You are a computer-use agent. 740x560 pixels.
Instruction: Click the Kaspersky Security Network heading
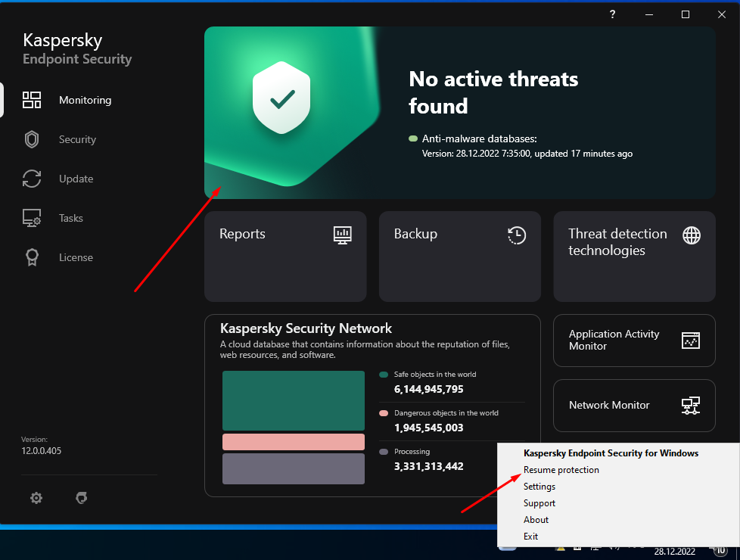pos(306,328)
